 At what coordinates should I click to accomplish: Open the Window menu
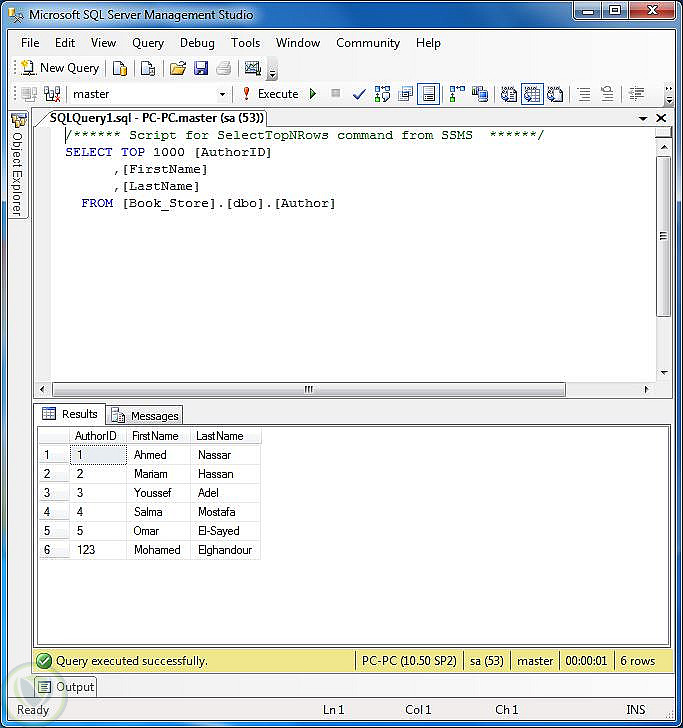(298, 43)
